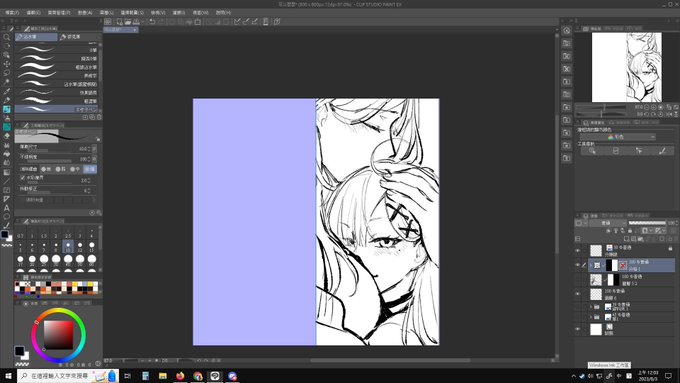Select the Eyedropper tool

[x=7, y=91]
